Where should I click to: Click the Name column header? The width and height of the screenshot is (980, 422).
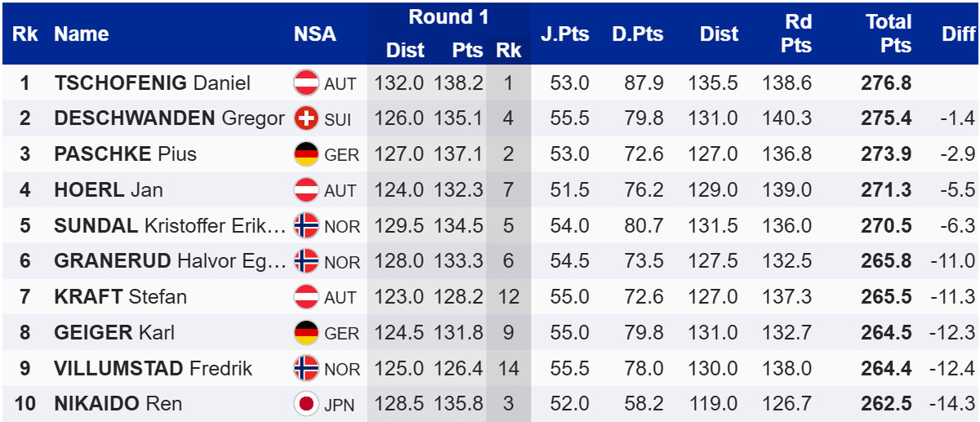click(x=82, y=34)
